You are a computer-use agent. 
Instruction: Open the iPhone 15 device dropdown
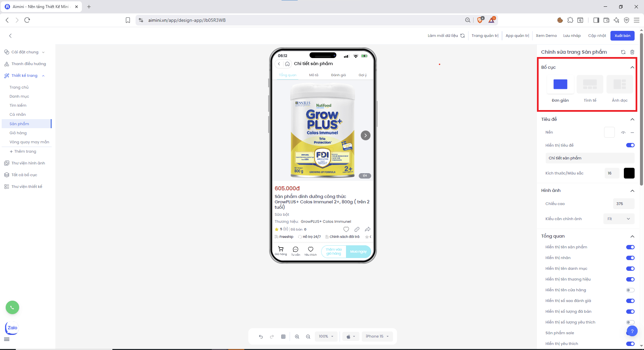(377, 336)
